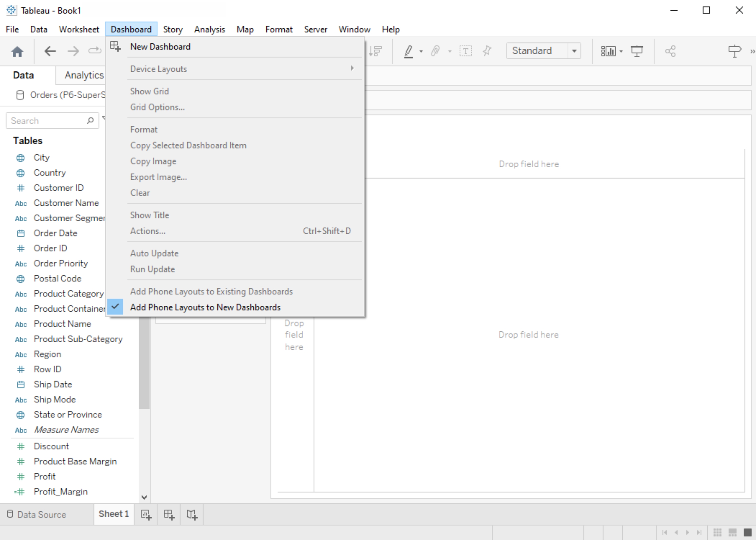Open the Show/hide cards dropdown arrow

621,52
